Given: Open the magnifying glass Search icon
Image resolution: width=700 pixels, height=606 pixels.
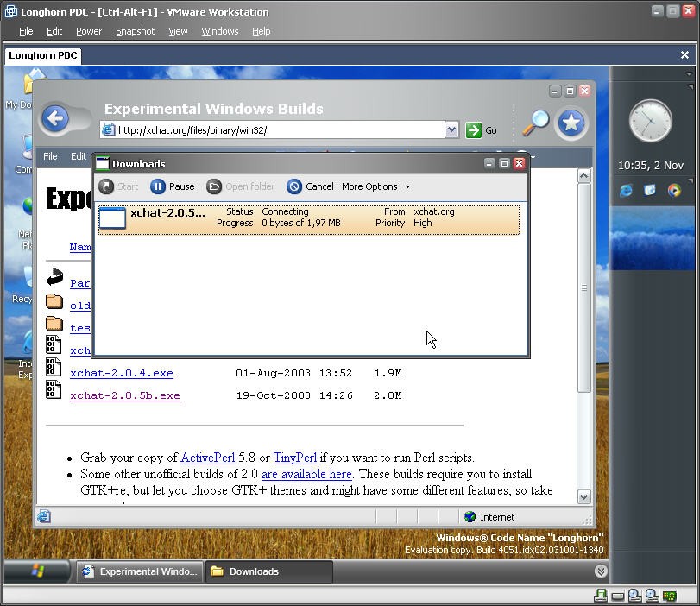Looking at the screenshot, I should point(537,123).
